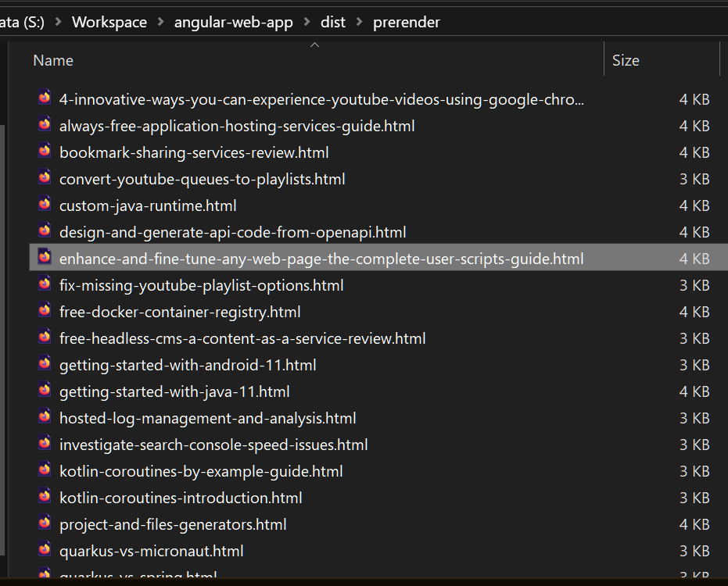Image resolution: width=728 pixels, height=586 pixels.
Task: Click the Firefox icon for getting-started-with-android-11.html
Action: pyautogui.click(x=45, y=364)
